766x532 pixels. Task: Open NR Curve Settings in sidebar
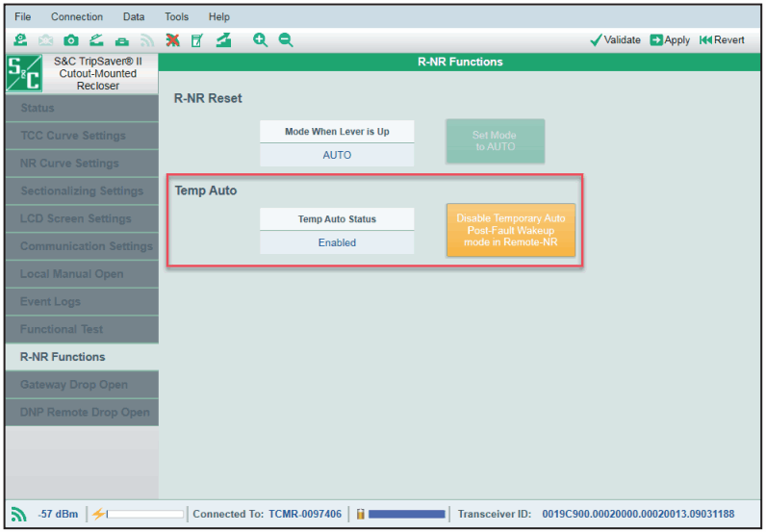(82, 164)
